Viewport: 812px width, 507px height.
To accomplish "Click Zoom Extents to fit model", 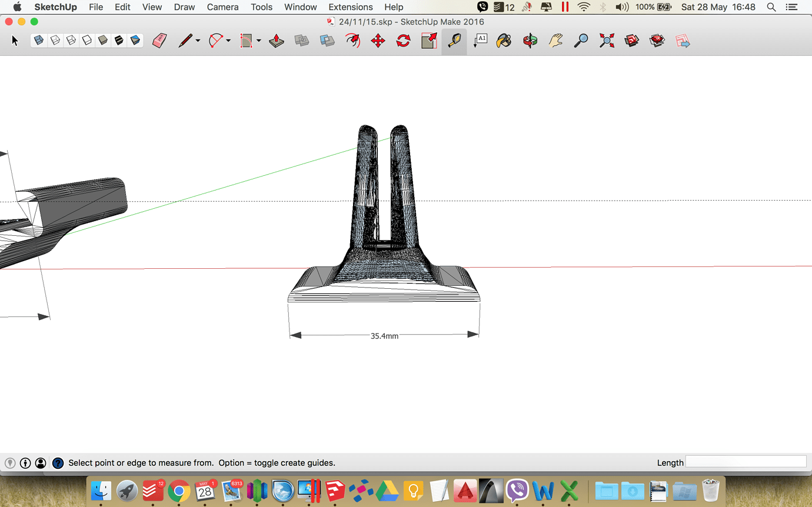I will 607,41.
